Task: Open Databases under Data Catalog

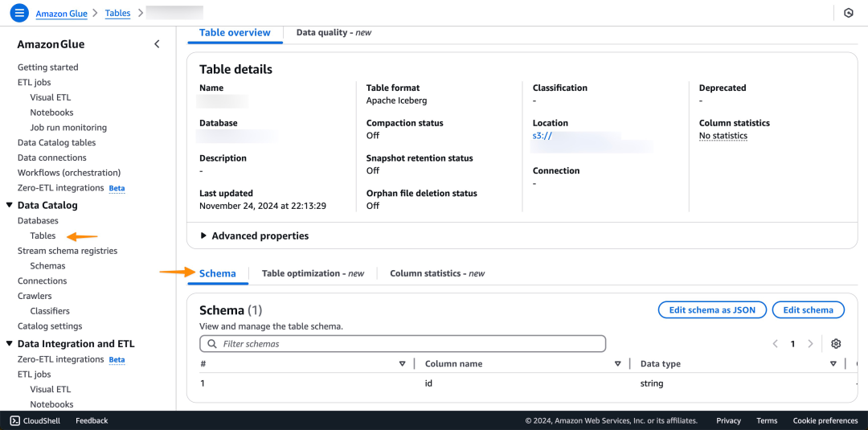Action: [38, 221]
